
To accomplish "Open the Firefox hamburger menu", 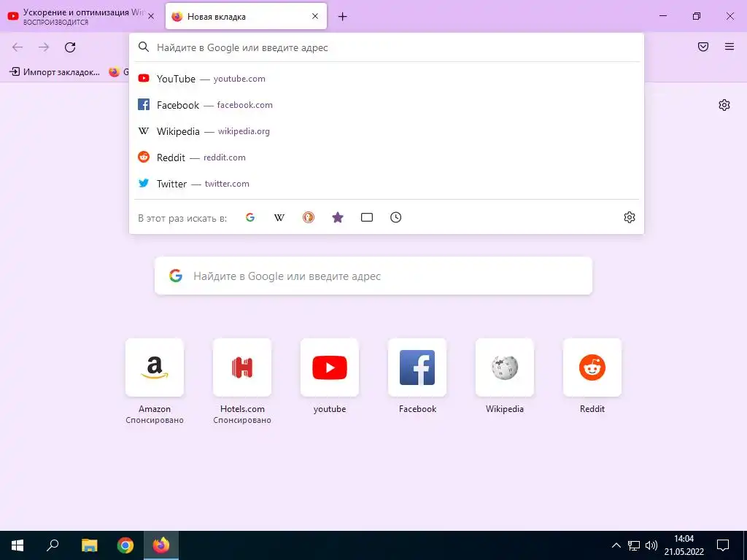I will (x=729, y=47).
